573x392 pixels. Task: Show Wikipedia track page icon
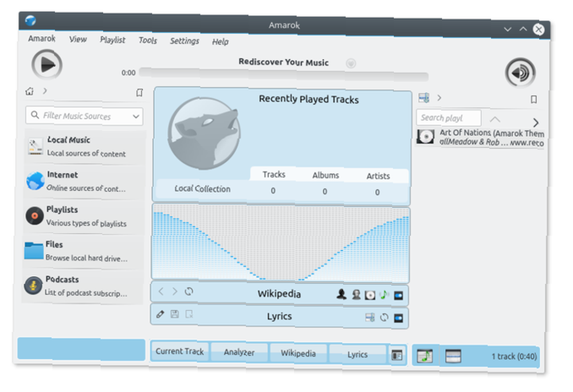[384, 295]
